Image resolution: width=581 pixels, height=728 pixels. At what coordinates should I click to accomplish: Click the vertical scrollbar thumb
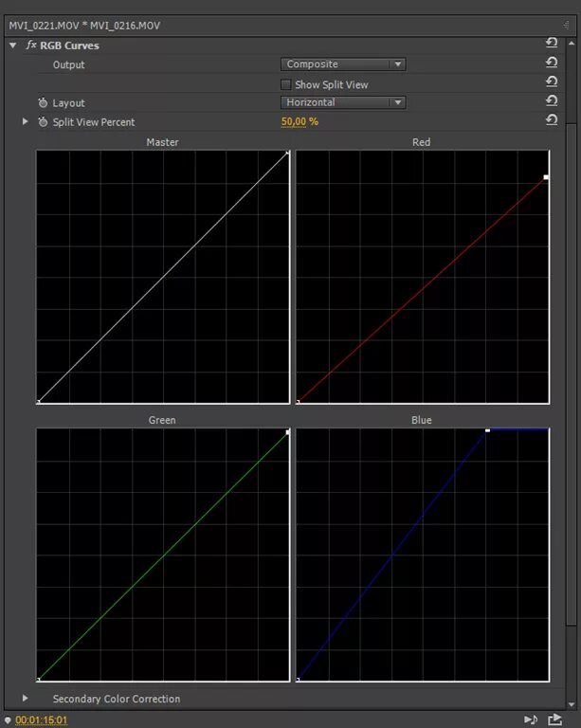(572, 374)
